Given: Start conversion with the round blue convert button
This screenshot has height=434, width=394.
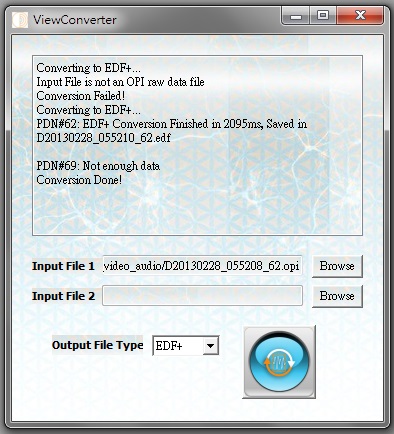Looking at the screenshot, I should click(279, 362).
